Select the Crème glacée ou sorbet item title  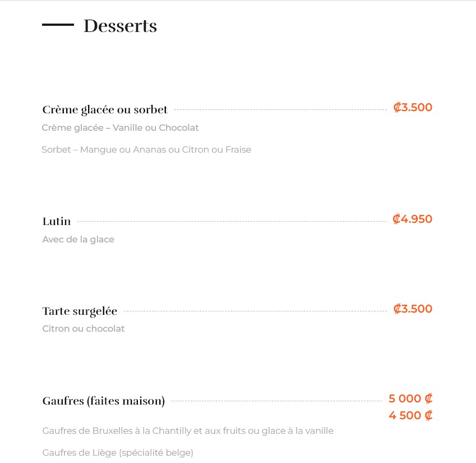(105, 109)
